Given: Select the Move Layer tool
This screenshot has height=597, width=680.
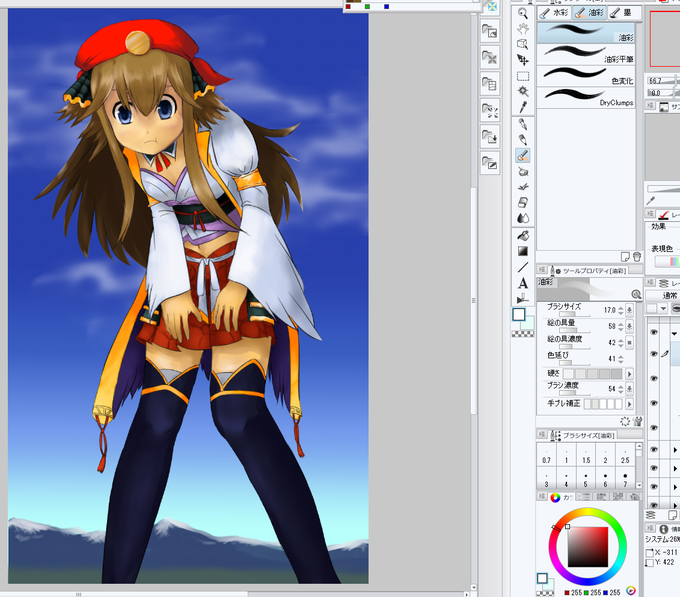Looking at the screenshot, I should 523,59.
